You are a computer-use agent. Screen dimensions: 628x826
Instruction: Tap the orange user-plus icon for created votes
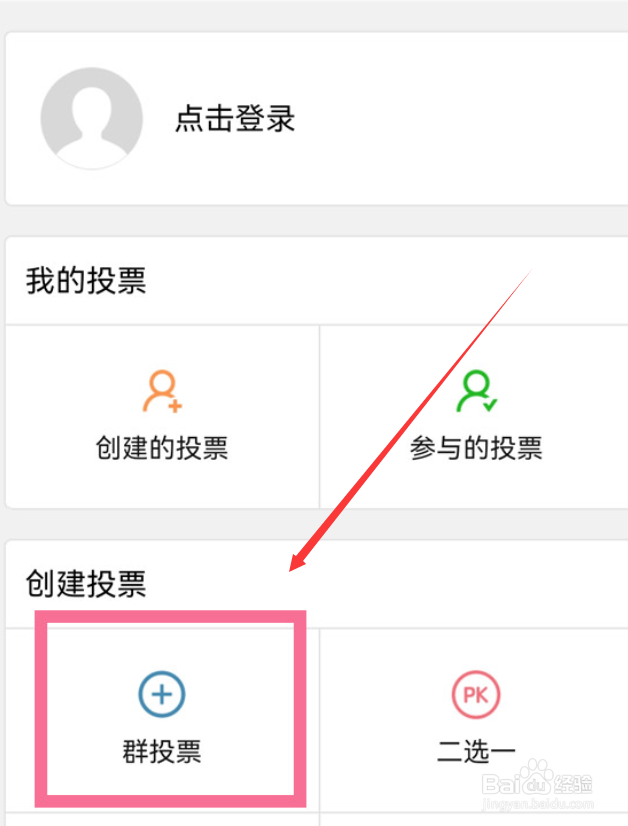pos(162,391)
